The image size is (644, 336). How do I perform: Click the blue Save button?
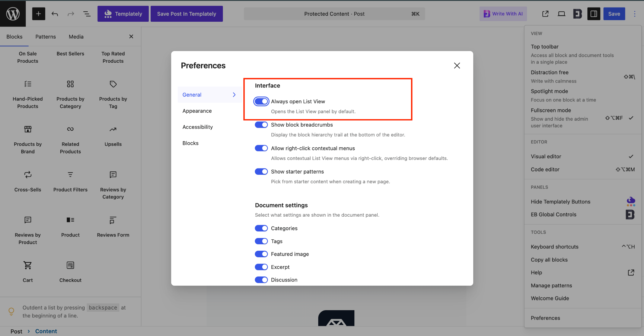(x=614, y=14)
